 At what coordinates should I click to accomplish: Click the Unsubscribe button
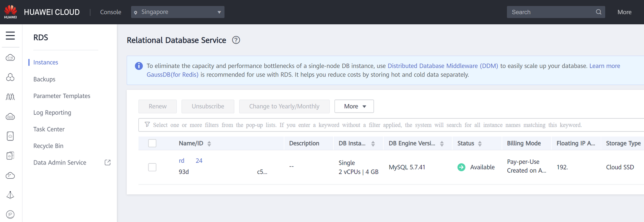(x=208, y=106)
